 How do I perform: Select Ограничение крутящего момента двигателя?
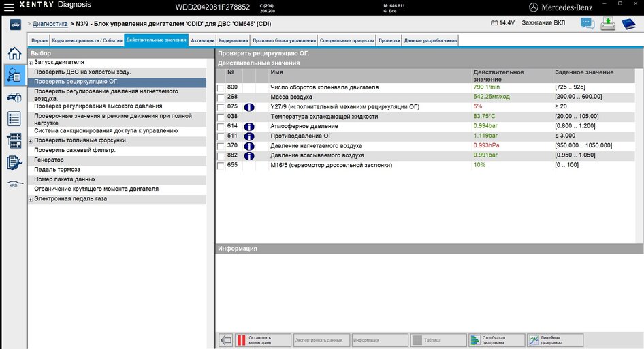click(x=117, y=189)
